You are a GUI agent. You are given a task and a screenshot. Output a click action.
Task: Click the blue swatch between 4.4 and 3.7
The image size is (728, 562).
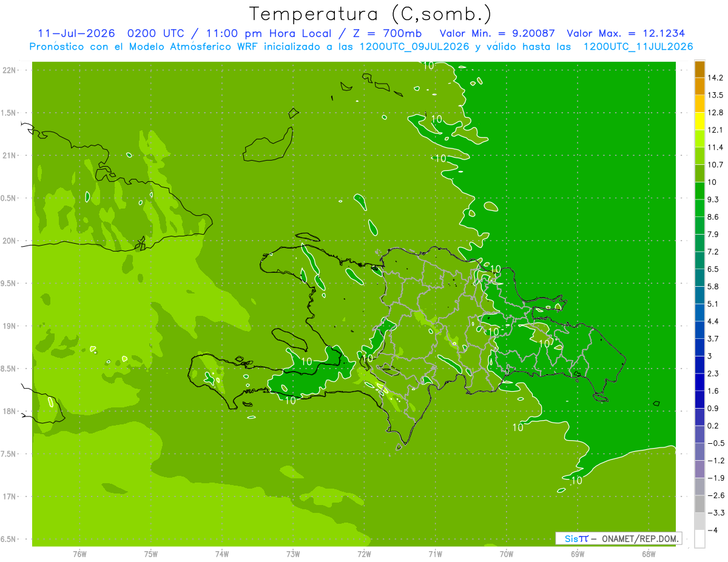pyautogui.click(x=699, y=330)
